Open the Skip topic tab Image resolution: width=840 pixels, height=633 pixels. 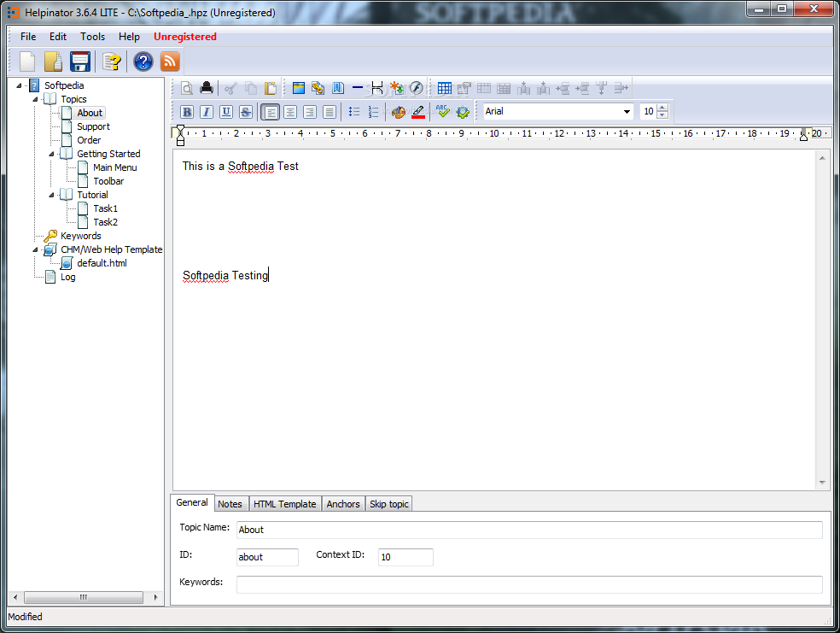tap(389, 504)
